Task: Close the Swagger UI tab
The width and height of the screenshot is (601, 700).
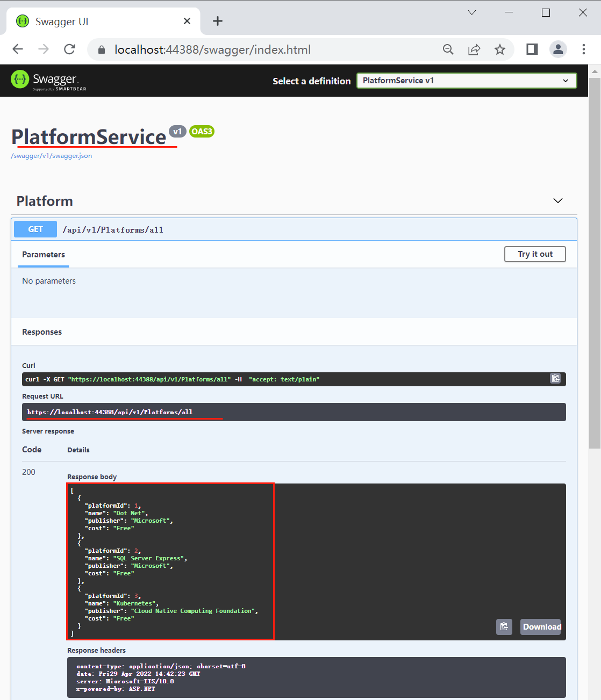Action: (x=187, y=21)
